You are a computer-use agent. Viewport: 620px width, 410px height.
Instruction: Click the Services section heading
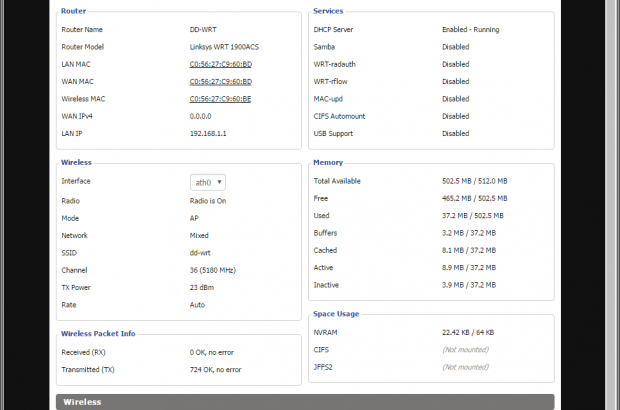coord(328,11)
